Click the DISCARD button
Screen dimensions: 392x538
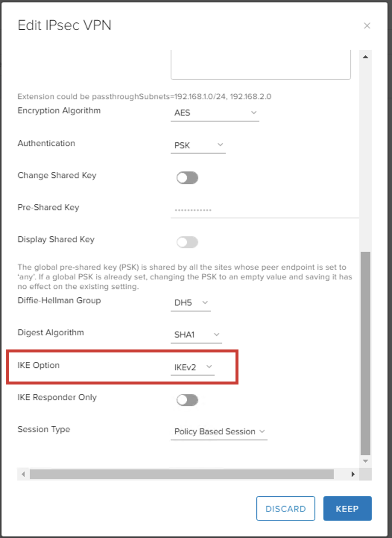285,509
